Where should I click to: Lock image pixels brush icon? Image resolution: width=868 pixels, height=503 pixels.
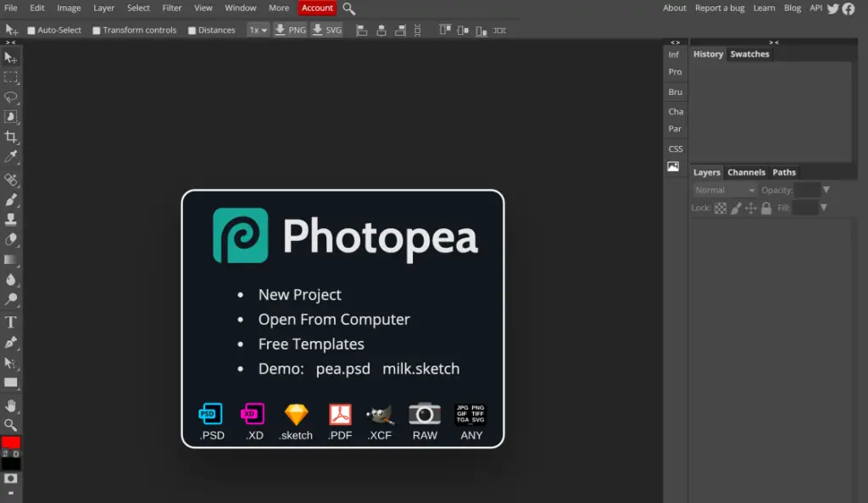[x=736, y=209]
